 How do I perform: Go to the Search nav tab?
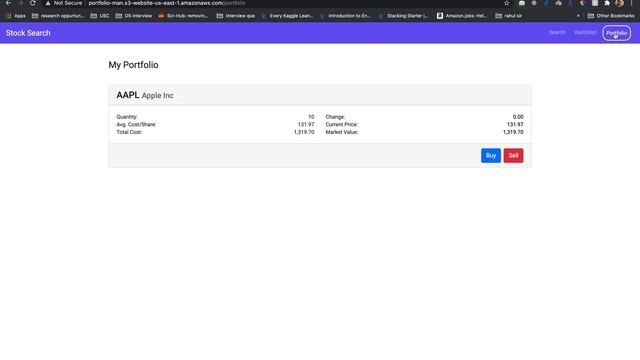point(557,32)
